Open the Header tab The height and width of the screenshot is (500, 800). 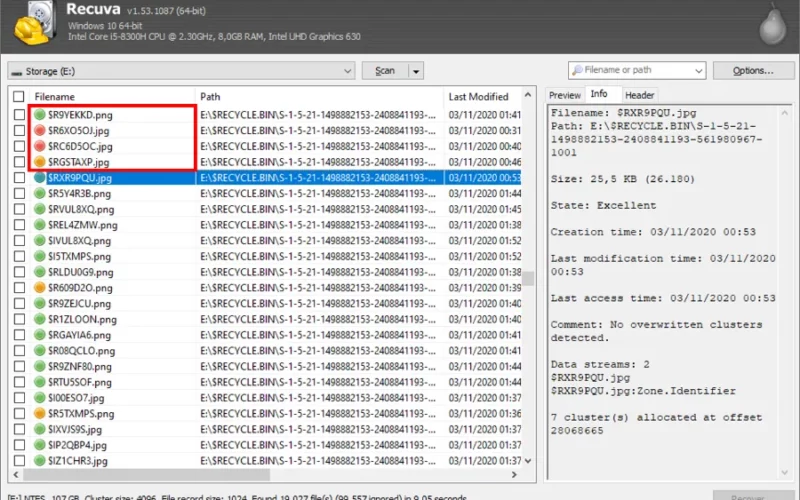(639, 95)
